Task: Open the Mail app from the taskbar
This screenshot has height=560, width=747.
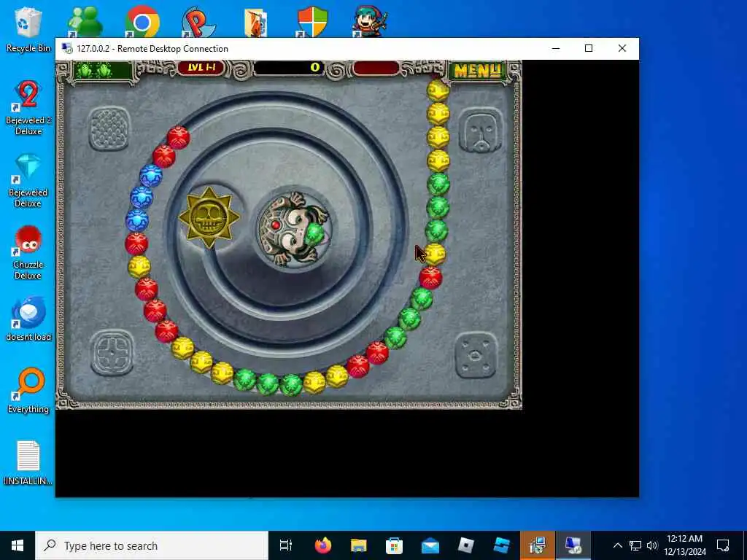Action: coord(430,545)
